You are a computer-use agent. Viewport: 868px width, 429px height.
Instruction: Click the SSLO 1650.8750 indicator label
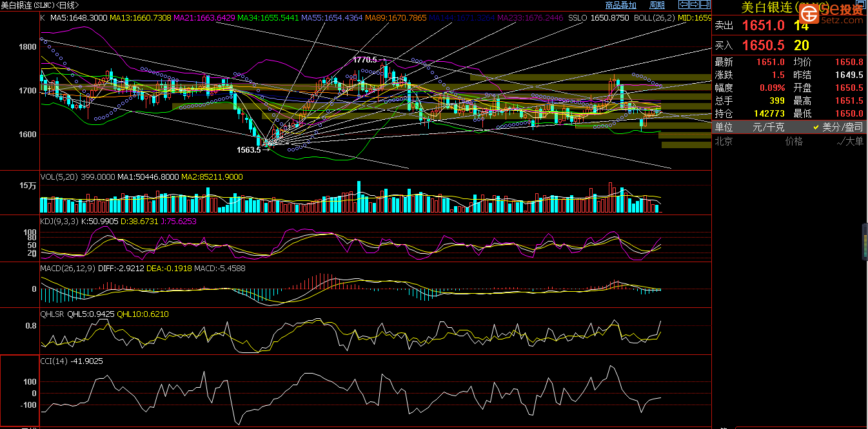pos(598,18)
